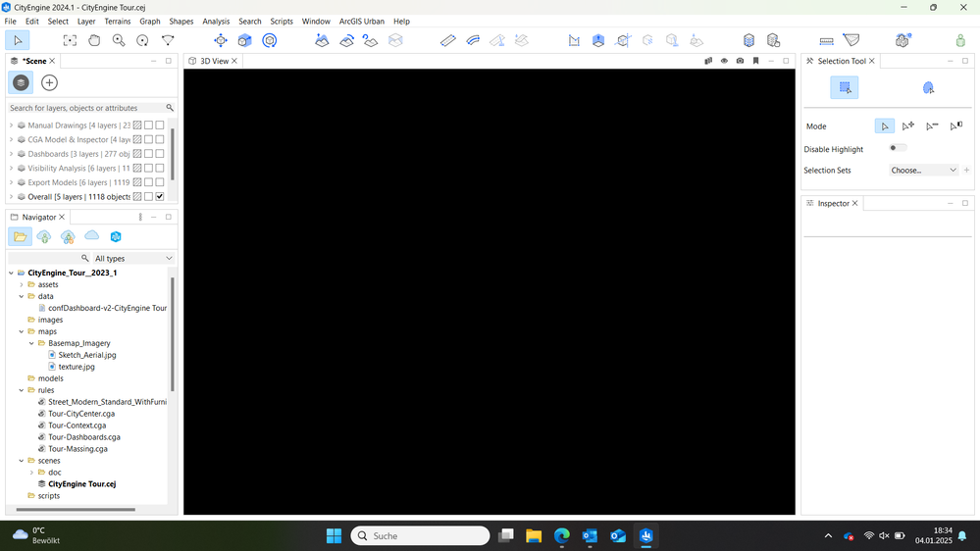This screenshot has width=980, height=551.
Task: Click the green user sign-in icon
Action: 960,40
